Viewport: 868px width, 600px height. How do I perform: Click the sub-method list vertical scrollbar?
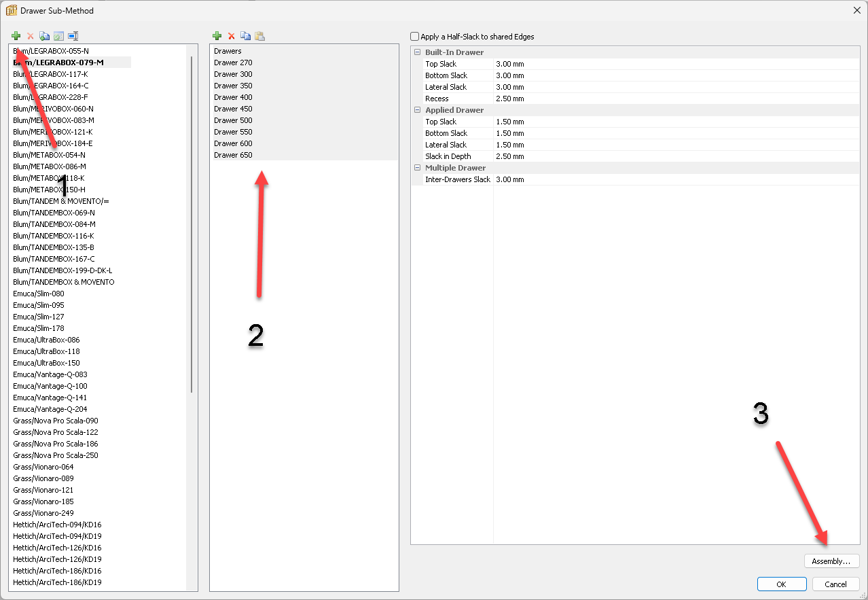(x=192, y=224)
